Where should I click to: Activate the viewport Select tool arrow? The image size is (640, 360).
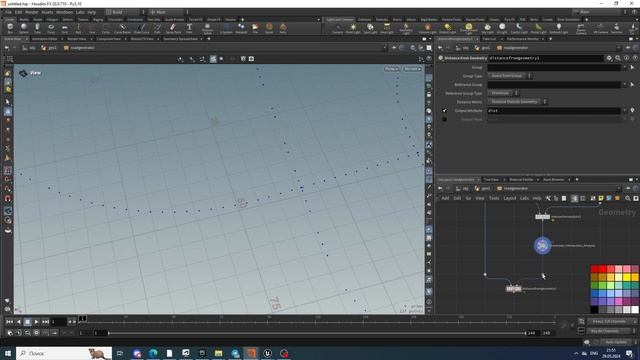tap(8, 102)
